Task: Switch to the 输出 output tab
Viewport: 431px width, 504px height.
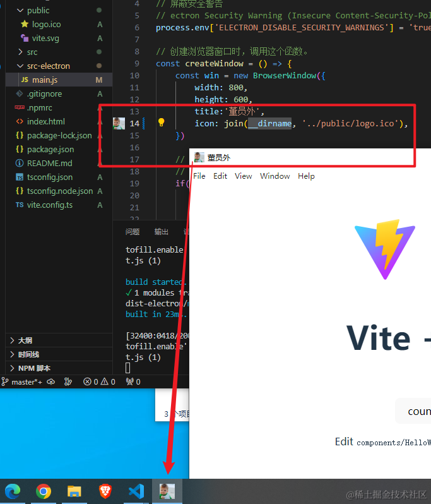Action: [x=161, y=232]
